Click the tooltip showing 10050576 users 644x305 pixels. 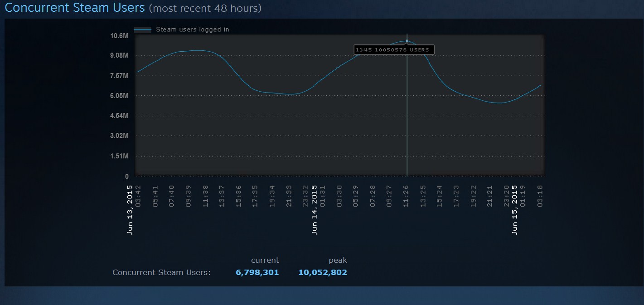[394, 49]
